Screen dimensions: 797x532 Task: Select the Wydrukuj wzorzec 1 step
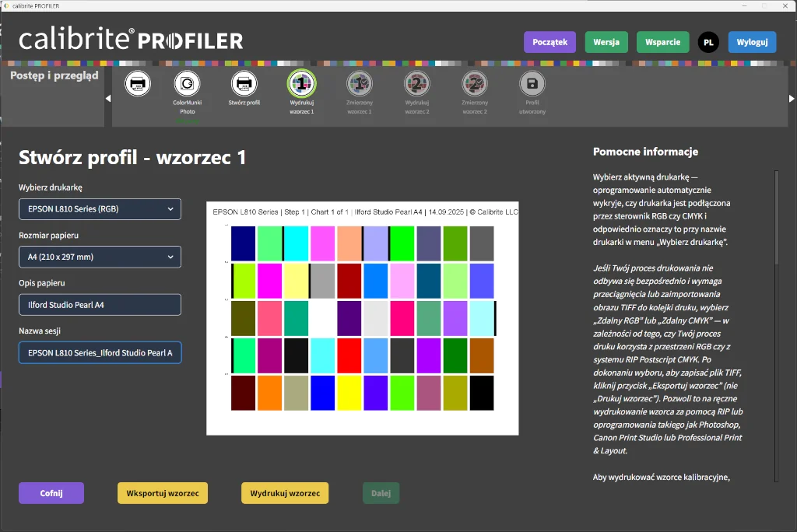click(302, 84)
